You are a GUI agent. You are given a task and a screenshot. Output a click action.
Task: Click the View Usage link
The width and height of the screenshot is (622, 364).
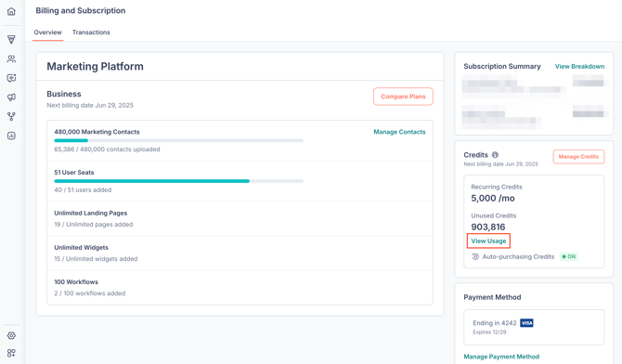point(488,240)
